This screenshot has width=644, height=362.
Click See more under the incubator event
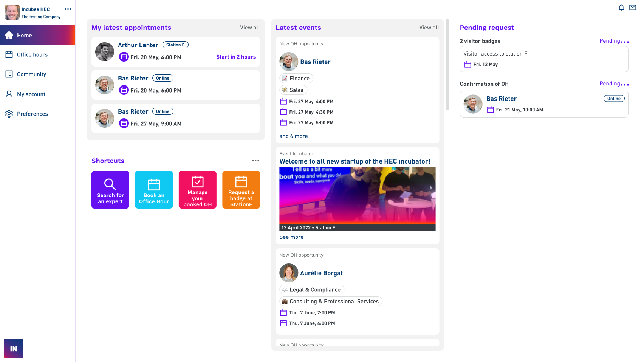pyautogui.click(x=291, y=237)
